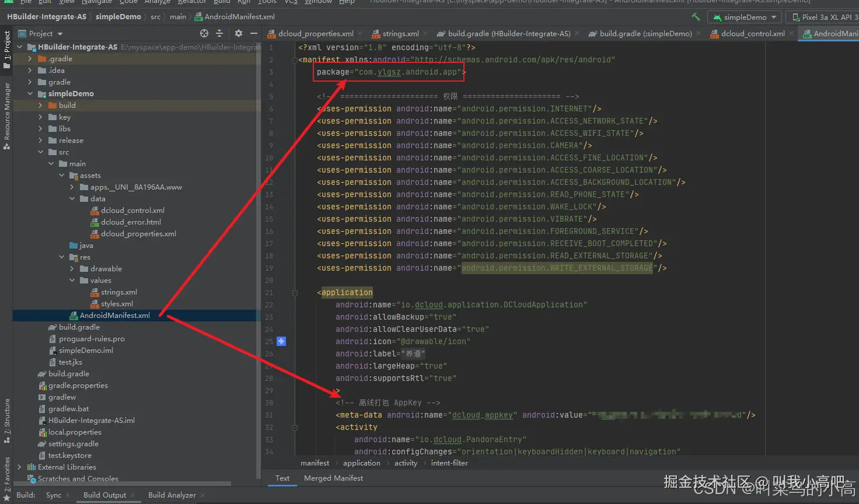Collapse the HBuilder-Integrate-AS root node
859x504 pixels.
tap(20, 47)
